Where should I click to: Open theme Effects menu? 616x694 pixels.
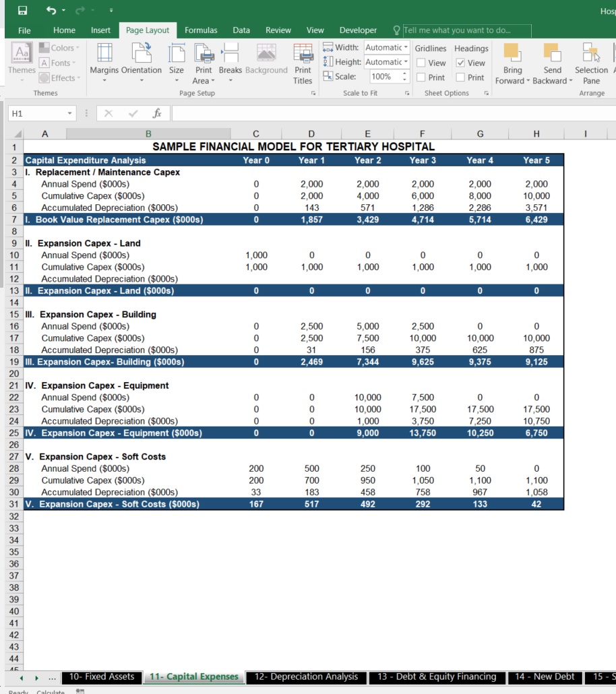click(60, 78)
